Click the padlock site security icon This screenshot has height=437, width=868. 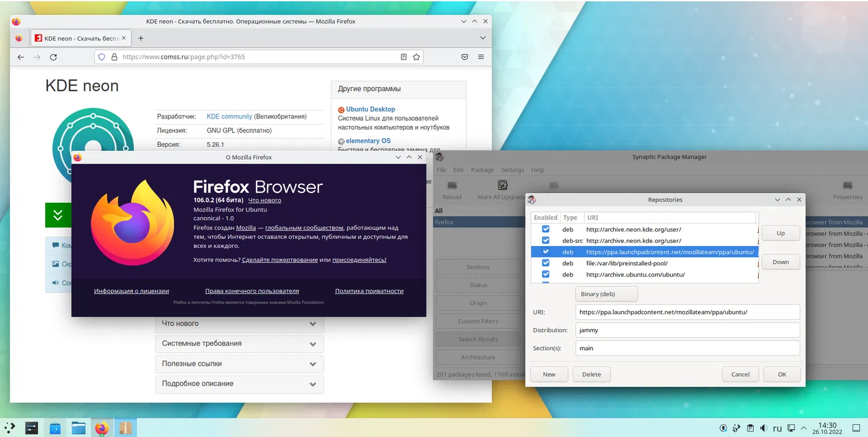114,57
